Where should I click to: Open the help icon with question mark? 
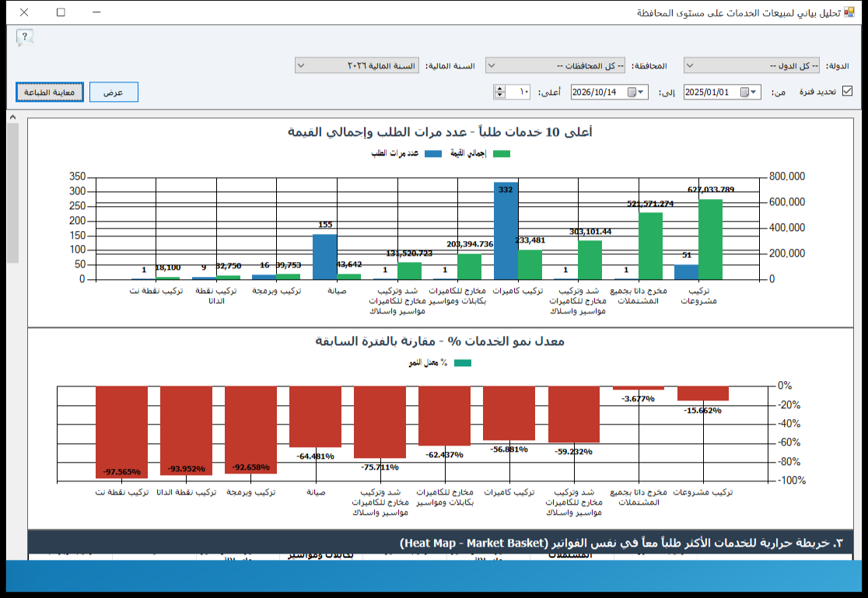[x=25, y=37]
